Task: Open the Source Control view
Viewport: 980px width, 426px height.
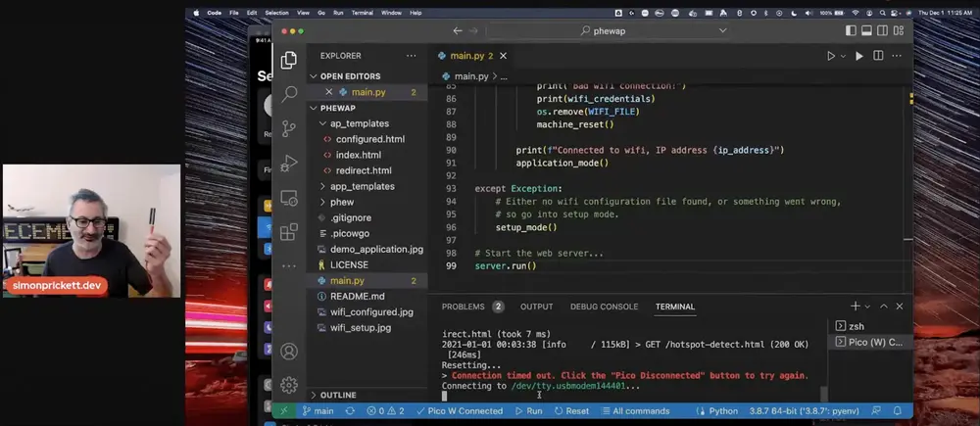Action: [289, 128]
